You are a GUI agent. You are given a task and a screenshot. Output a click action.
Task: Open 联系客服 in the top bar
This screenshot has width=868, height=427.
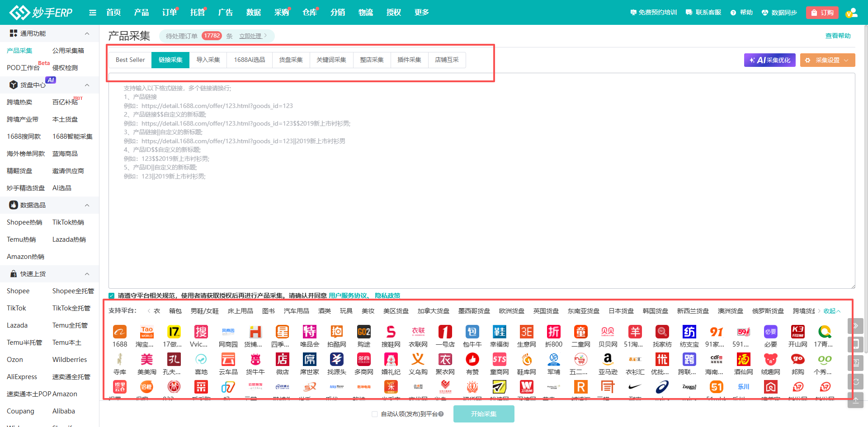(703, 13)
